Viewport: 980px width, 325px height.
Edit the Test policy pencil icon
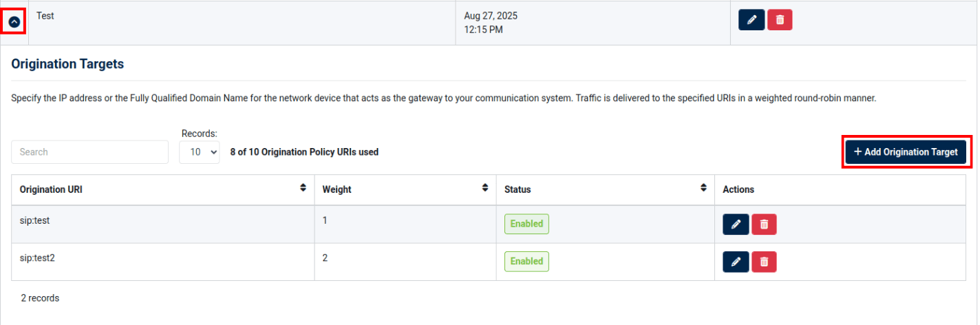coord(752,20)
